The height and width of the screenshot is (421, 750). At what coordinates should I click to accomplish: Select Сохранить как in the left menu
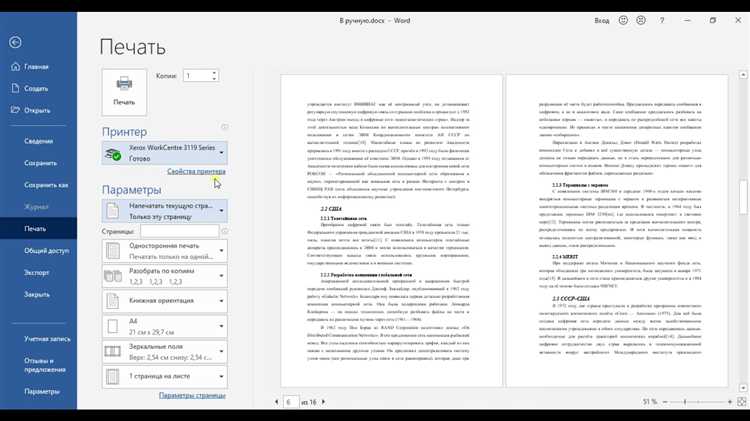46,185
